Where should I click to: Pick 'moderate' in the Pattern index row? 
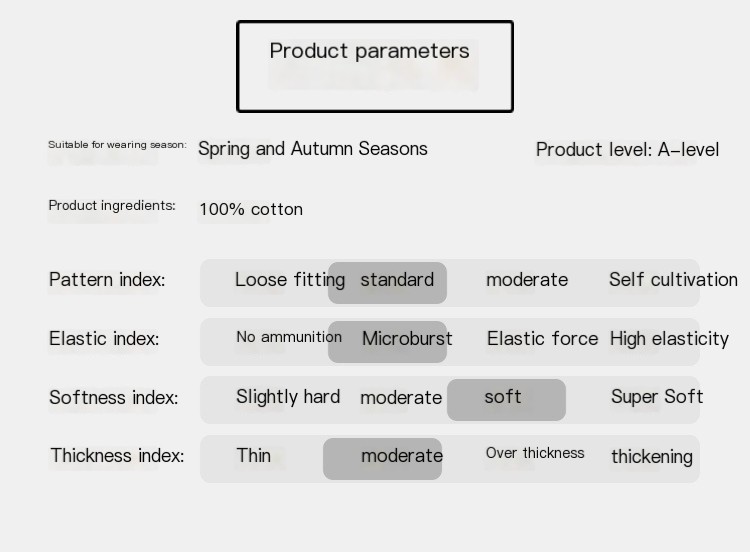(x=527, y=280)
